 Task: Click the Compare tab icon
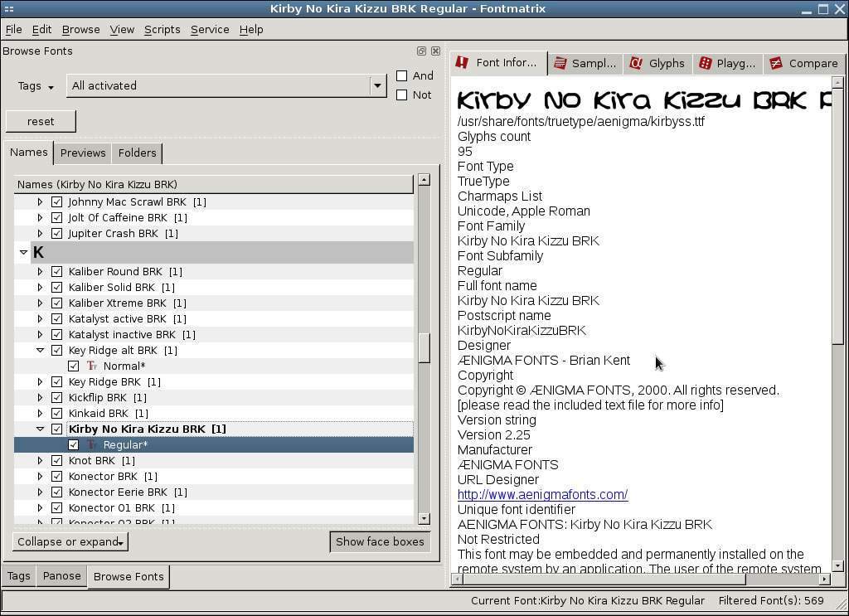[776, 63]
